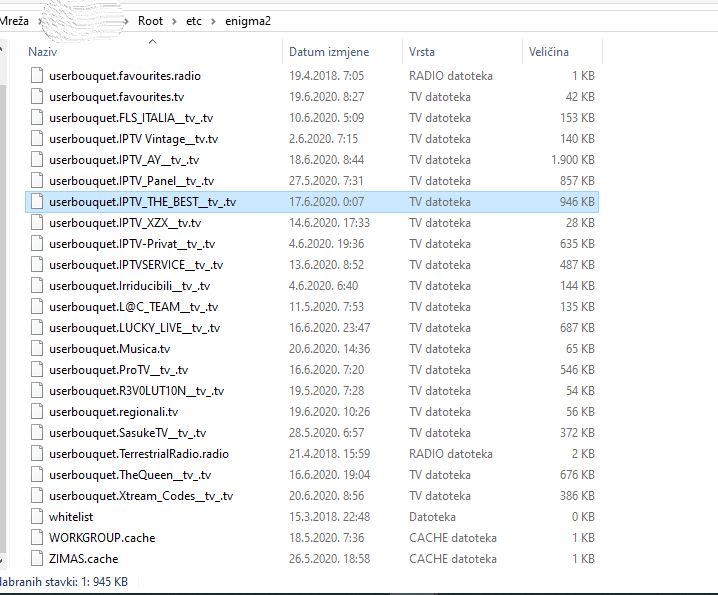Click the userbouquet.favourites.tv file icon
718x595 pixels.
pyautogui.click(x=38, y=97)
